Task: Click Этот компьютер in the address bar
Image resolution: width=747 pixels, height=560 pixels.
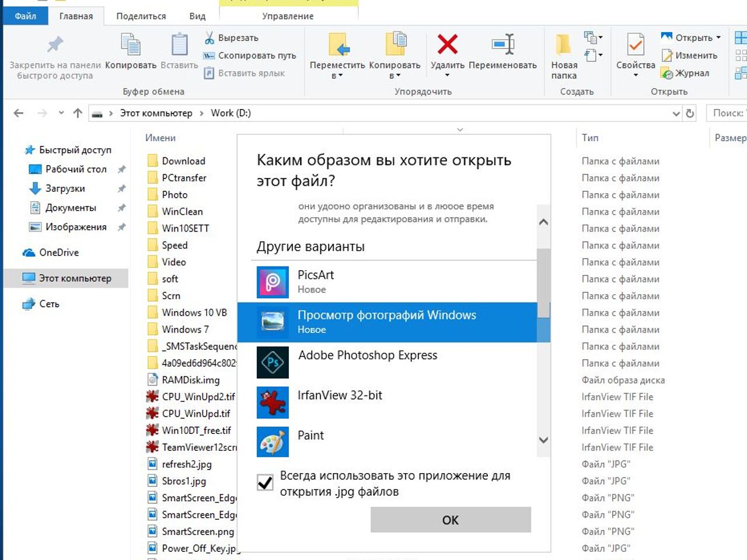Action: (156, 113)
